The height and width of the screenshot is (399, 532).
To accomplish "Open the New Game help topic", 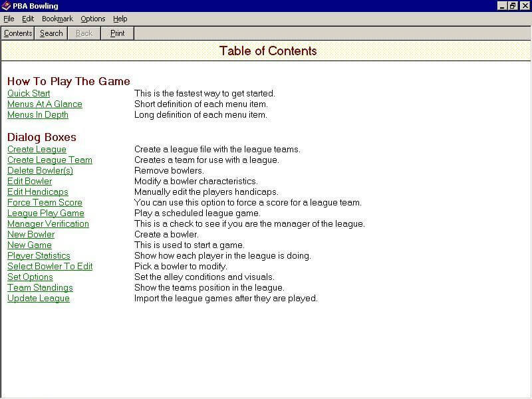I will tap(29, 245).
